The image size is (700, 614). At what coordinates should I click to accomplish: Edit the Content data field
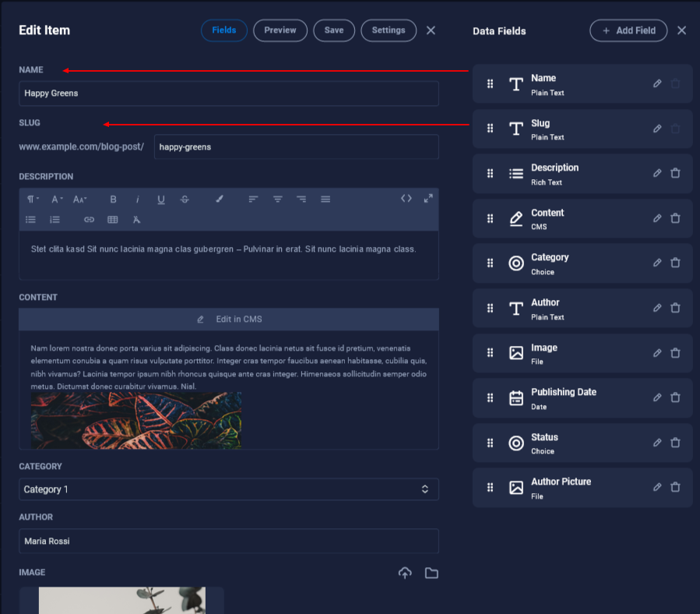(x=657, y=218)
